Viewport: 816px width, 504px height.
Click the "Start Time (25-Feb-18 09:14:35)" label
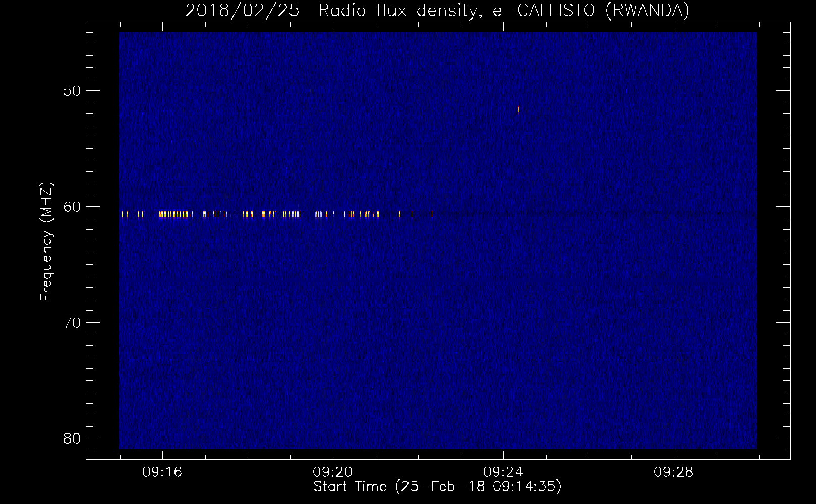437,487
